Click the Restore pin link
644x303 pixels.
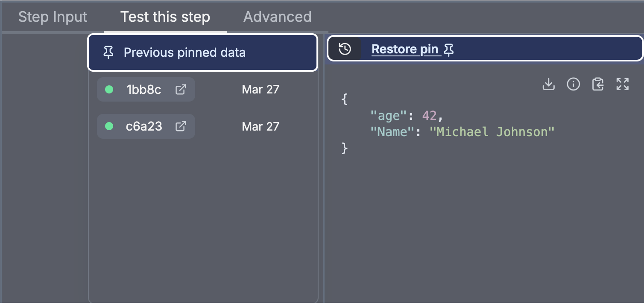(x=405, y=50)
